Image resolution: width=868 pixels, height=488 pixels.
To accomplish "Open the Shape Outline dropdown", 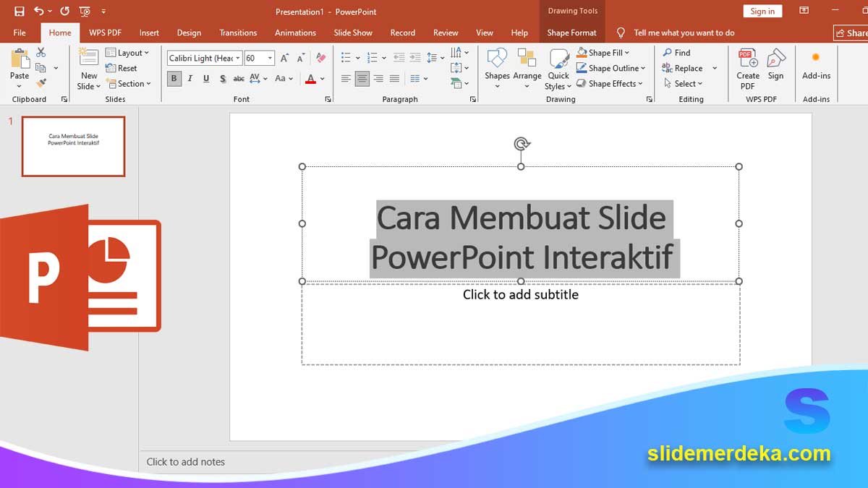I will point(611,68).
